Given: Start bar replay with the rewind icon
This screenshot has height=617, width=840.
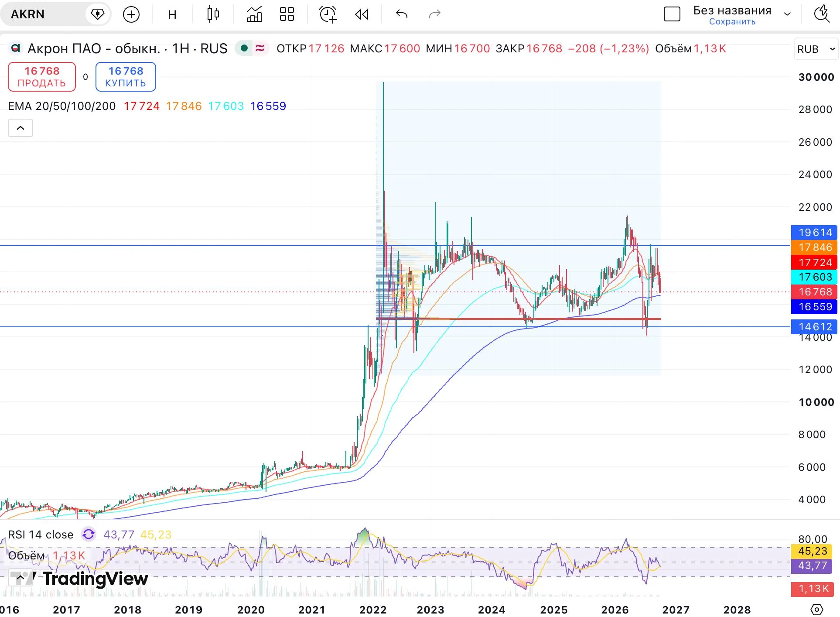Looking at the screenshot, I should pos(362,14).
